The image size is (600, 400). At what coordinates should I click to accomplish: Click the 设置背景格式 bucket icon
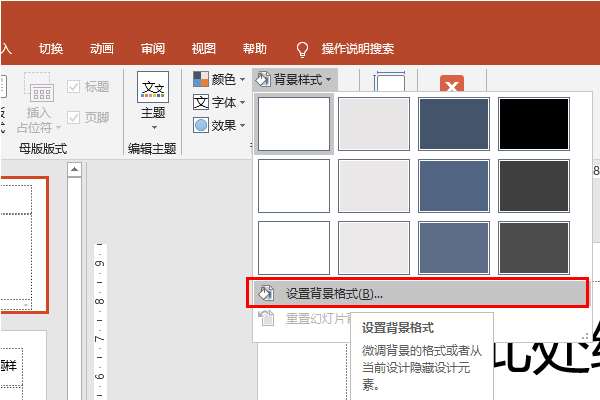click(266, 293)
